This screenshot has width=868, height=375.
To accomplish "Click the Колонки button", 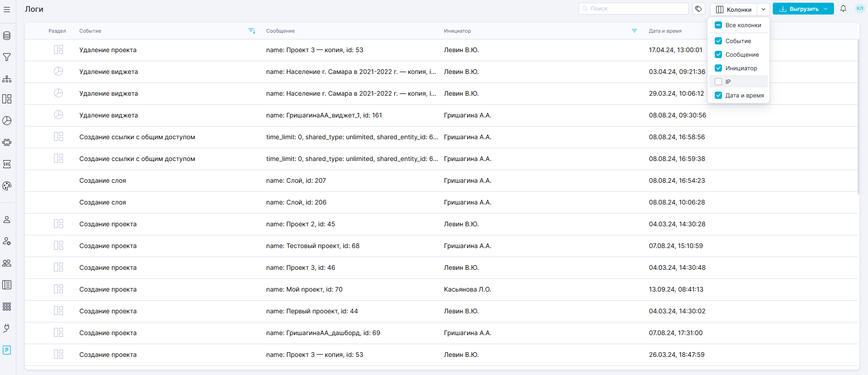I will tap(734, 9).
